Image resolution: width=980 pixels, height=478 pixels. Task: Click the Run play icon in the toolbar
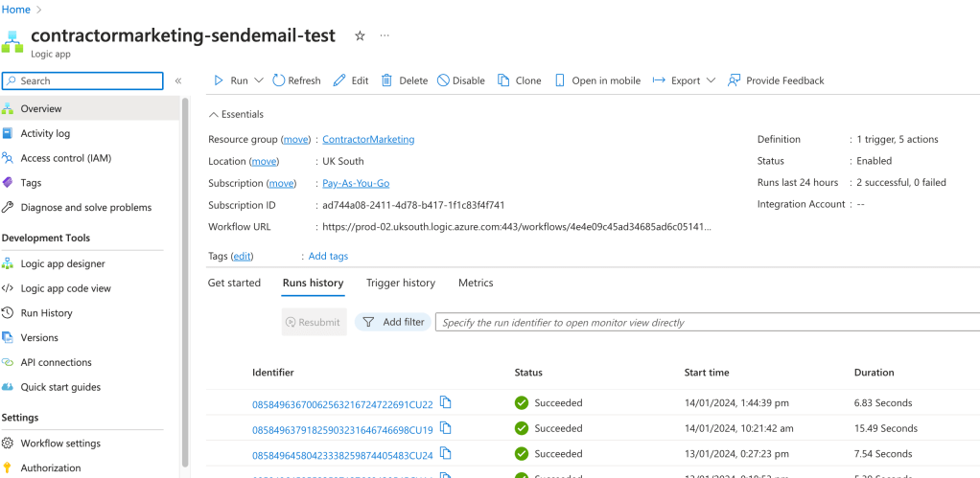(x=219, y=80)
